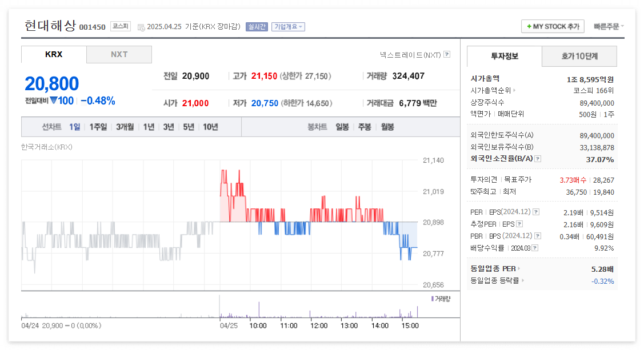Viewport: 644px width, 350px height.
Task: Select the NXT exchange tab
Action: tap(119, 54)
